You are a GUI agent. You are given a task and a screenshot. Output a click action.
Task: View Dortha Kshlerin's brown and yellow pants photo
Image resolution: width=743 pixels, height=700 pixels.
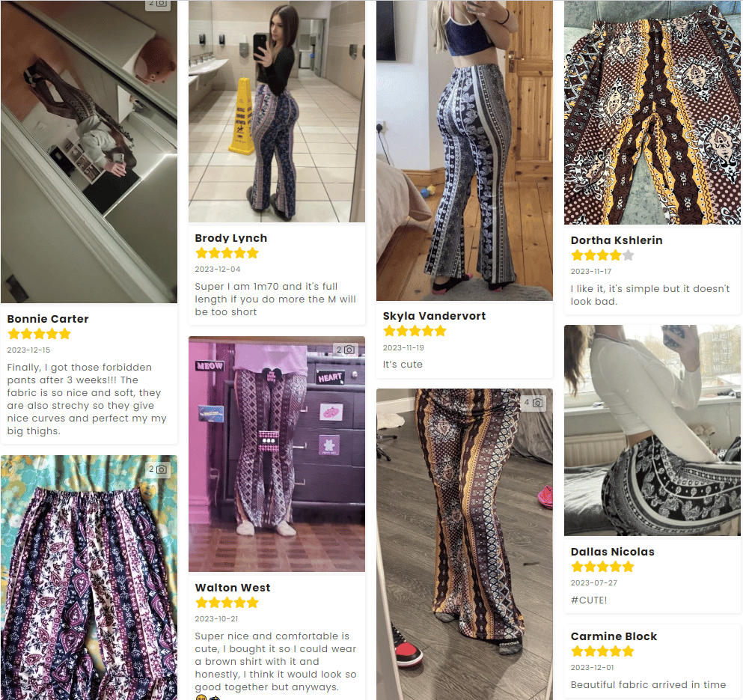tap(652, 112)
